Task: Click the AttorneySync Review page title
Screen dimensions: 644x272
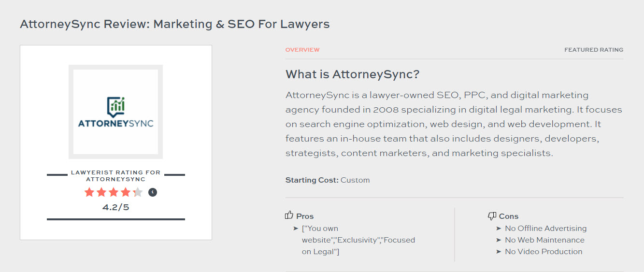Action: coord(175,24)
